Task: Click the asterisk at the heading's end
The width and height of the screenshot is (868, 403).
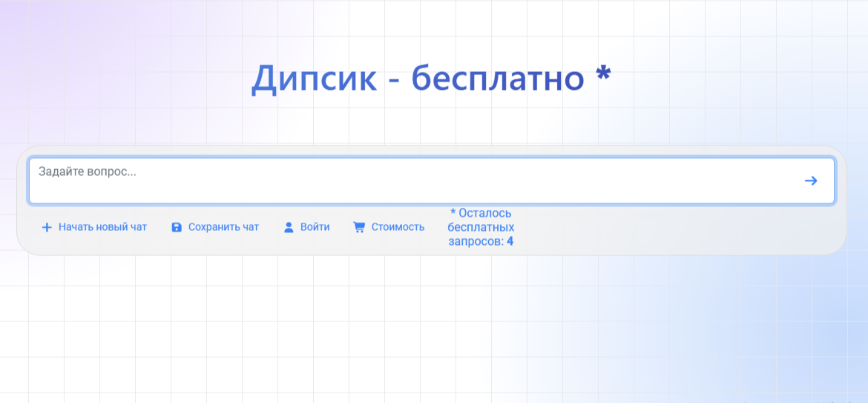Action: click(603, 73)
